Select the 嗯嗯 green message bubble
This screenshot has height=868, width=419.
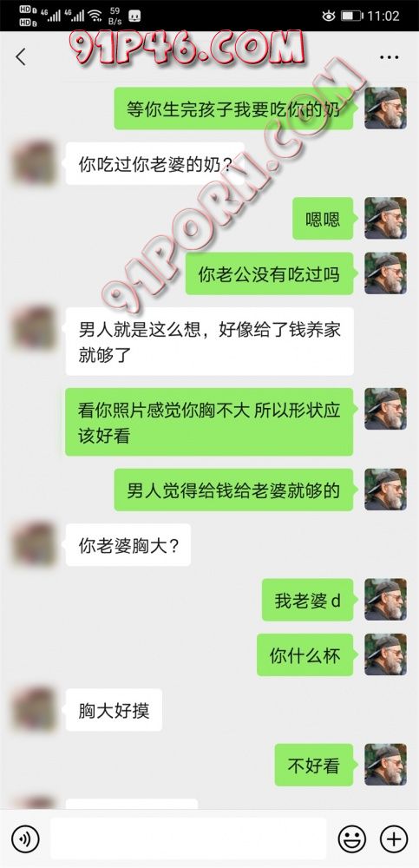323,219
